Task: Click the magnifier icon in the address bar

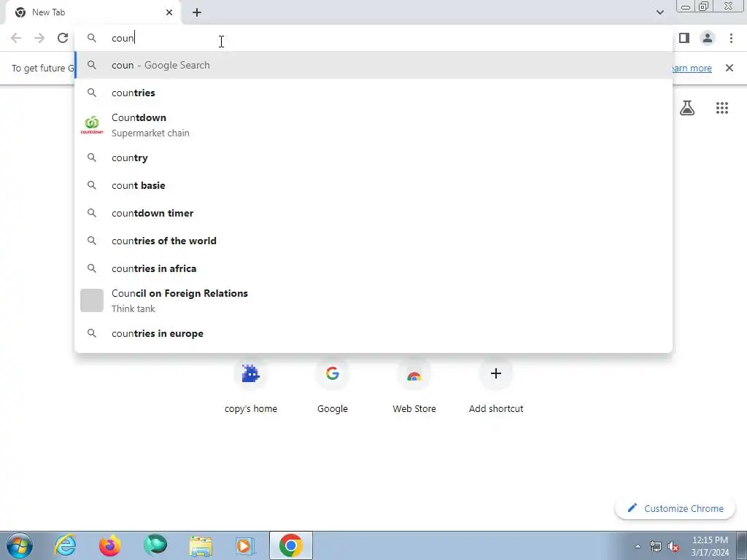Action: pyautogui.click(x=92, y=38)
